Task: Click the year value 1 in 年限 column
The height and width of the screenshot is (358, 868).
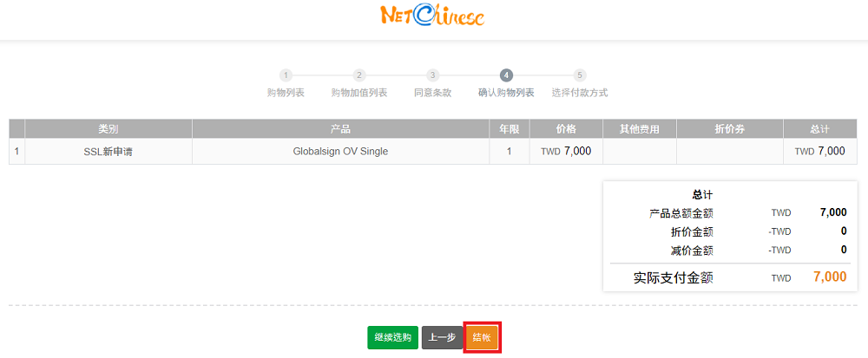Action: coord(510,152)
